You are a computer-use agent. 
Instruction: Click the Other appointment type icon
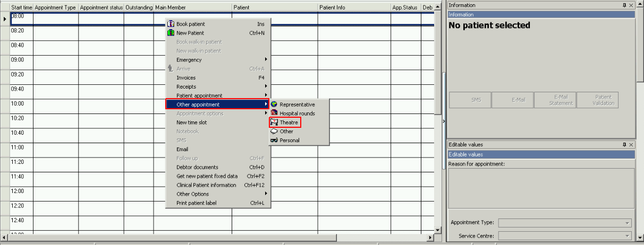tap(274, 132)
